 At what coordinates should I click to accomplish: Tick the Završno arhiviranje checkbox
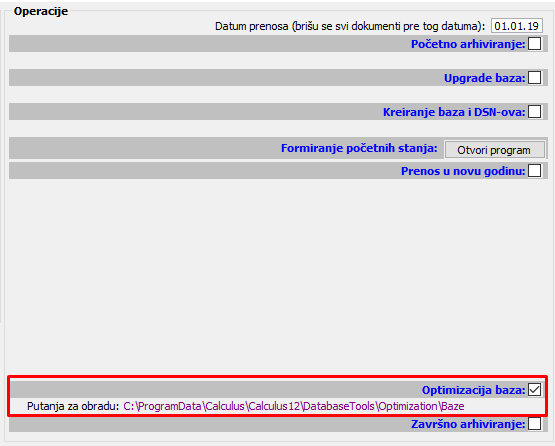pos(534,424)
